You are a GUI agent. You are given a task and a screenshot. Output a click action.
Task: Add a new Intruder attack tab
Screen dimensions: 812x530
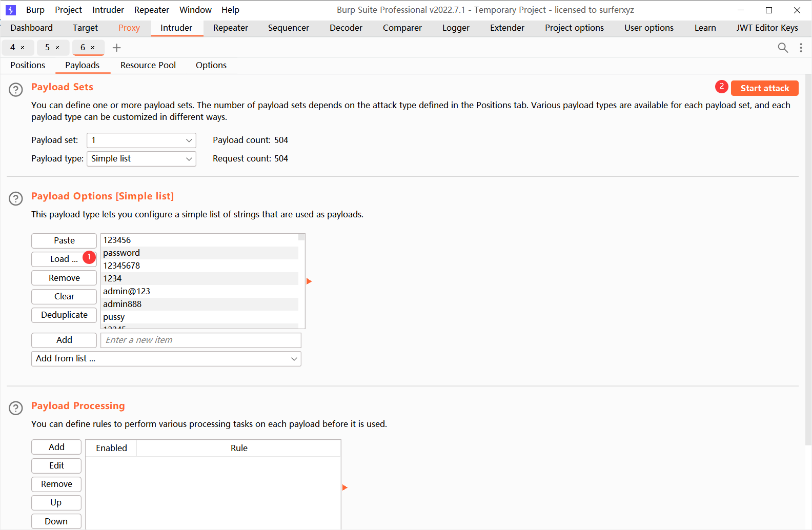coord(117,48)
